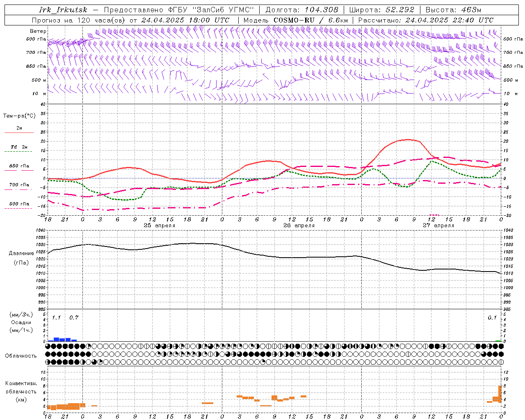Click the blue precipitation bars in Осадки chart
This screenshot has height=420, width=525.
[x=62, y=339]
